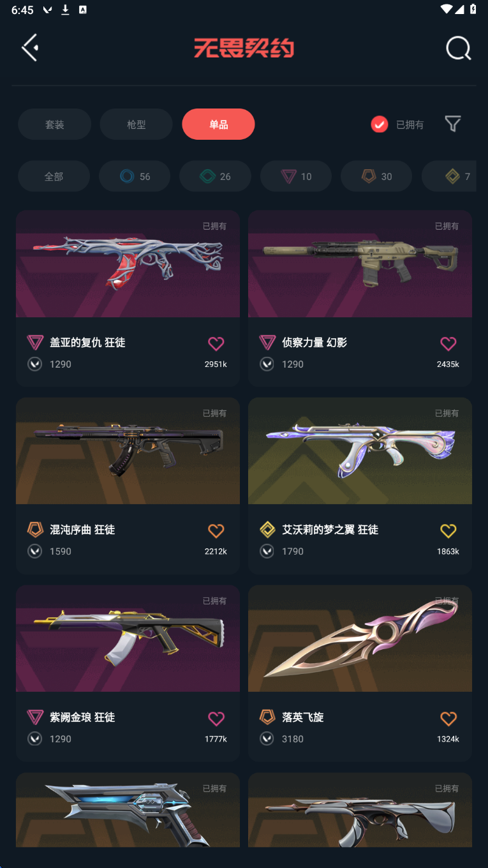The image size is (488, 868).
Task: Favorite 盖亚的复仇 狂徒 with heart icon
Action: click(x=216, y=344)
